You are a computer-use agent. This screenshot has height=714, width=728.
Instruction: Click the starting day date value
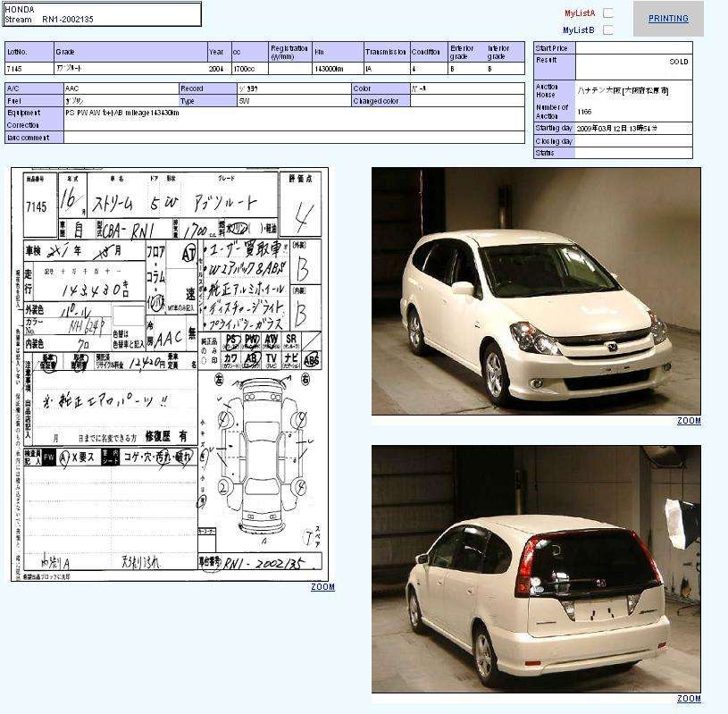[x=617, y=128]
